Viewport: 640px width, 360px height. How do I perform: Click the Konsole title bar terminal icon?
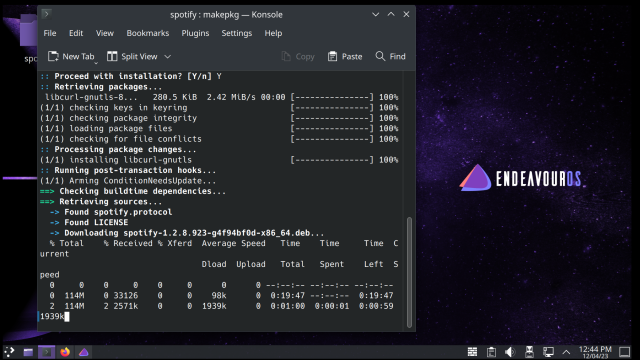(47, 14)
